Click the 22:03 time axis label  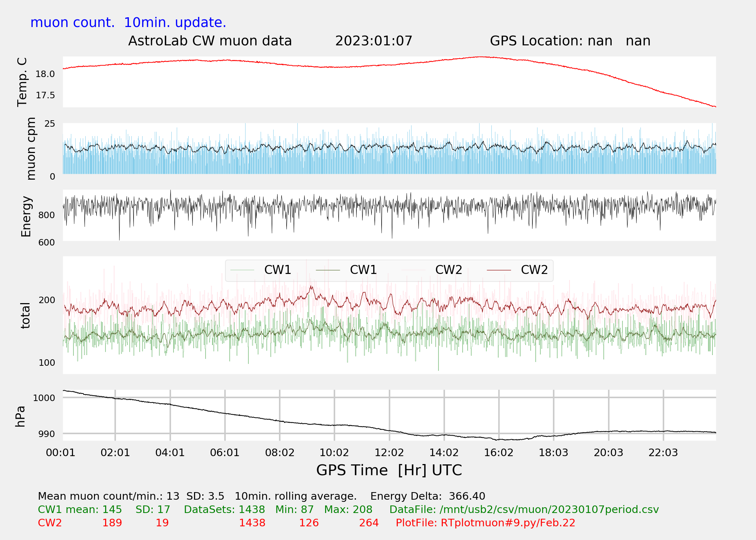tap(663, 453)
